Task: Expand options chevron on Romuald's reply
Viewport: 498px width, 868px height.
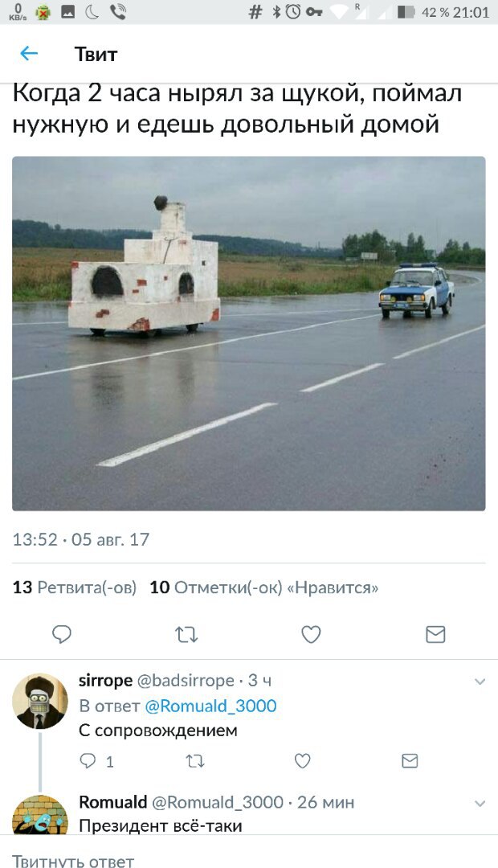Action: point(480,803)
